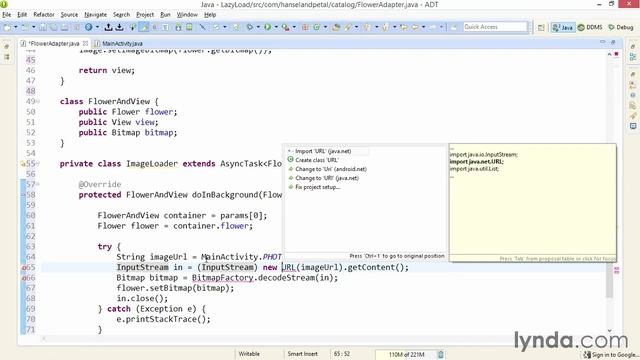Click underlined BitmapFactory on line 66
640x360 pixels.
click(222, 278)
